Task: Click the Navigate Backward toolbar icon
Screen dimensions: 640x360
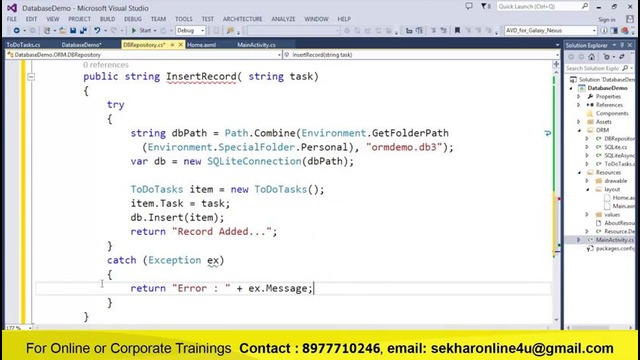Action: coord(16,31)
